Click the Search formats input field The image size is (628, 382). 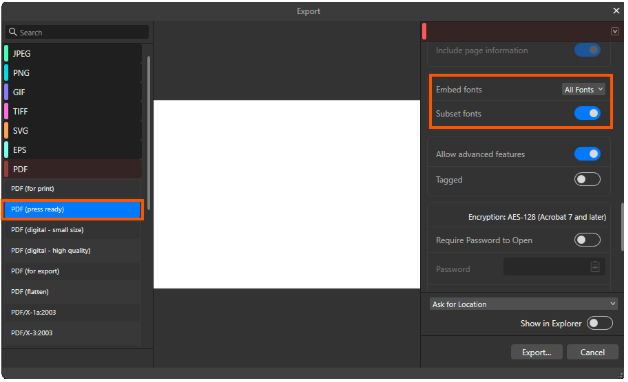pyautogui.click(x=77, y=32)
